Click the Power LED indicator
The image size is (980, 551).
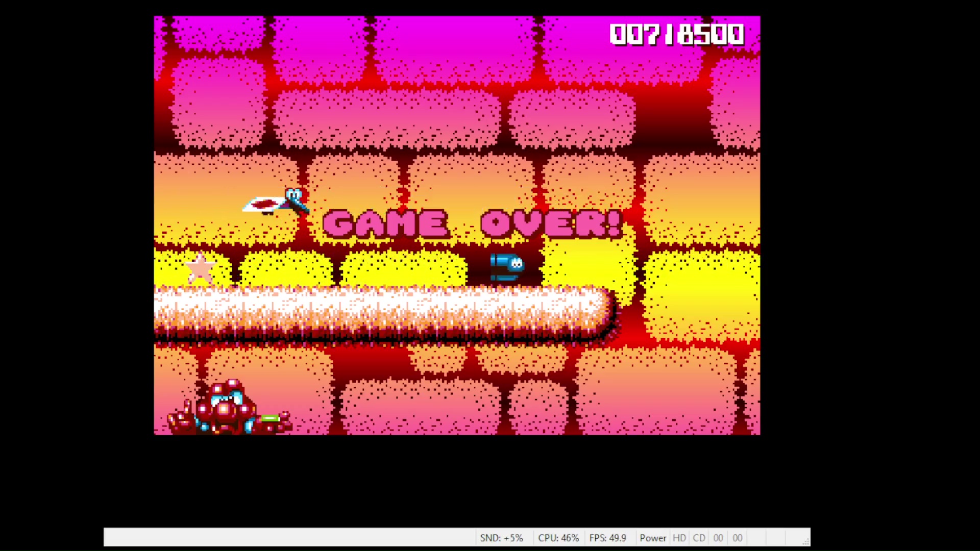coord(653,538)
